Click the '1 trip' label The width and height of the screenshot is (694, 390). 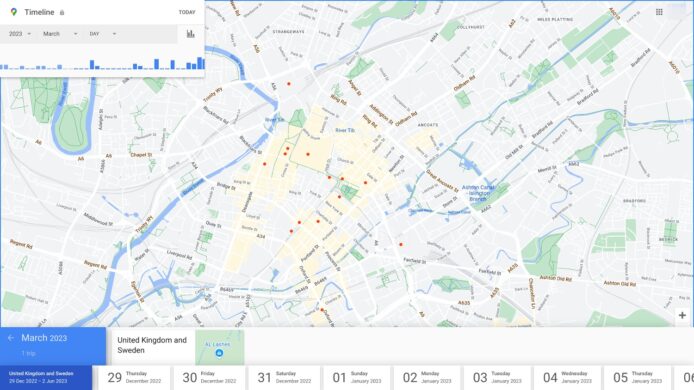point(28,353)
